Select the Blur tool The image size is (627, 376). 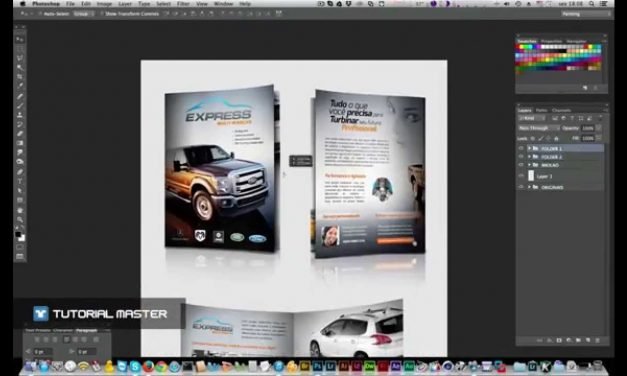[x=20, y=152]
